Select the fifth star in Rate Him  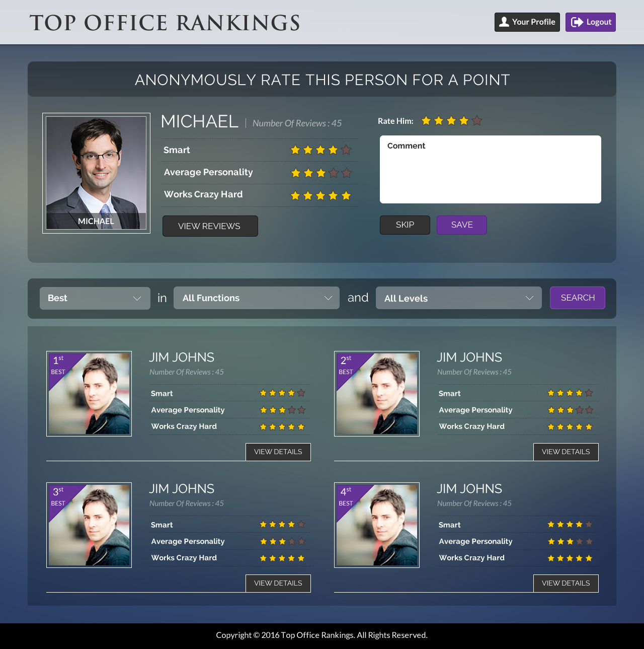477,120
